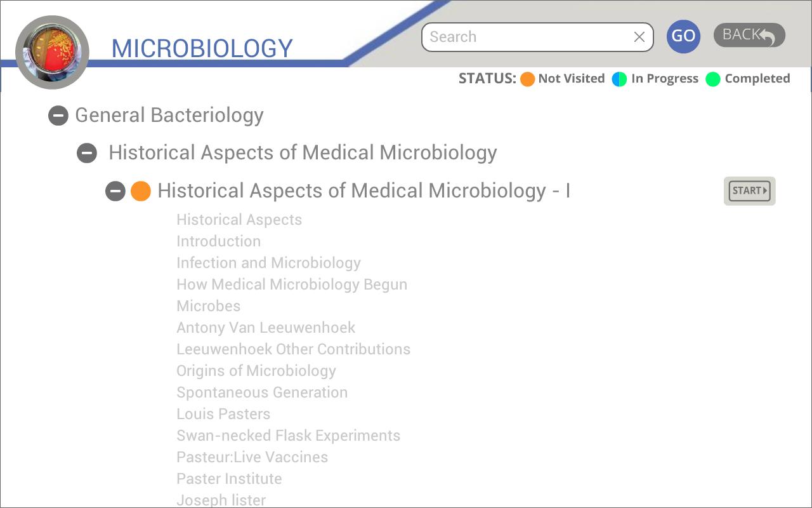Collapse the Historical Aspects of Medical Microbiology - I topic
The width and height of the screenshot is (812, 508).
[115, 190]
